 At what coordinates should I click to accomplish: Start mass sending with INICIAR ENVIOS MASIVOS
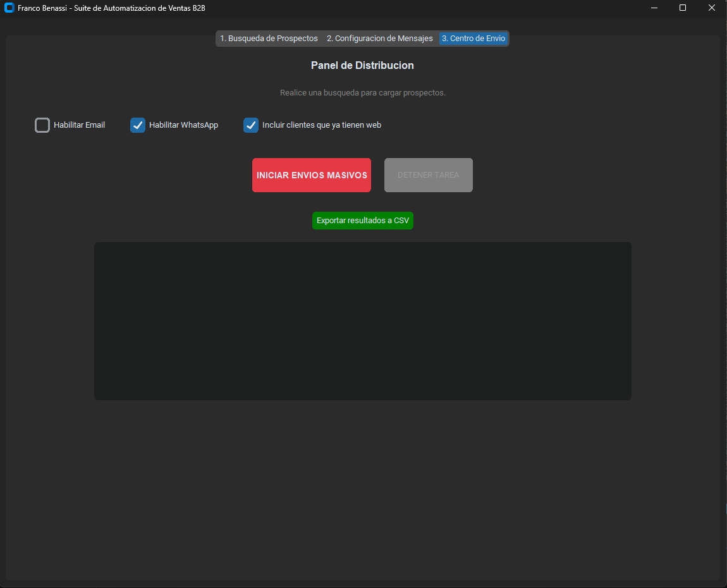312,175
